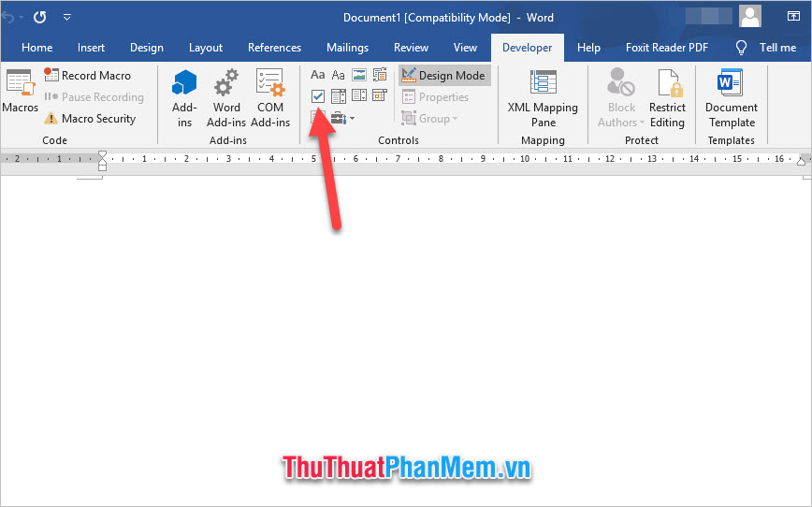Insert Rich Text content control
The height and width of the screenshot is (507, 812).
[317, 75]
